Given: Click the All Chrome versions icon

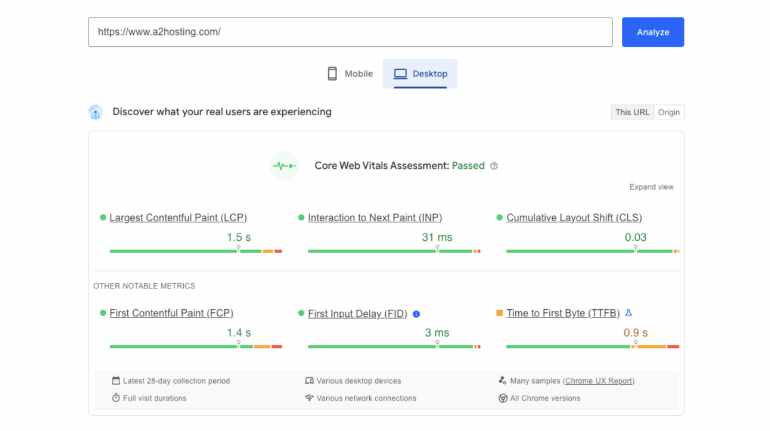Looking at the screenshot, I should click(503, 398).
